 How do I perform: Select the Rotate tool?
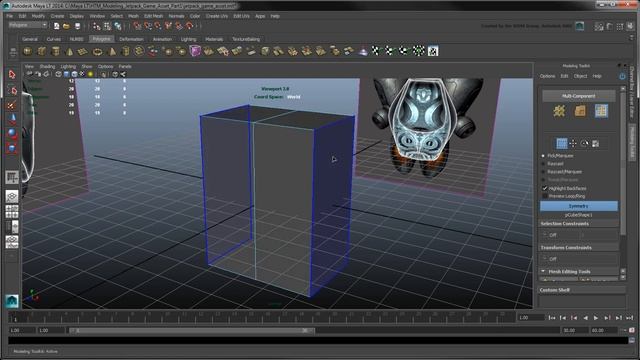(x=12, y=133)
